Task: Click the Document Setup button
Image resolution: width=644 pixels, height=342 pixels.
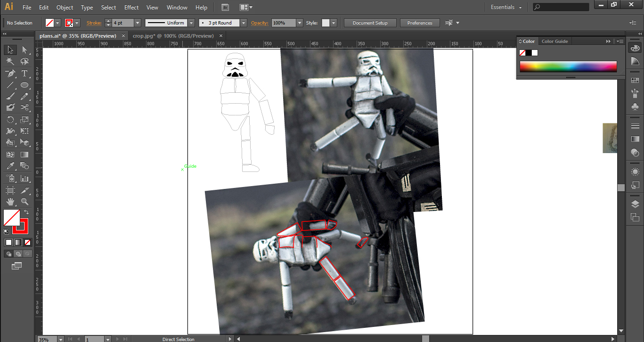Action: (370, 23)
